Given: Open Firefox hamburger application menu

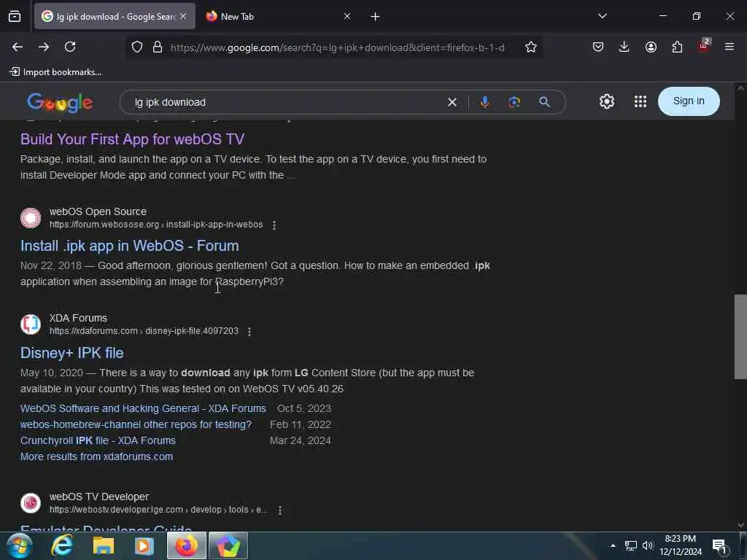Looking at the screenshot, I should pos(729,47).
